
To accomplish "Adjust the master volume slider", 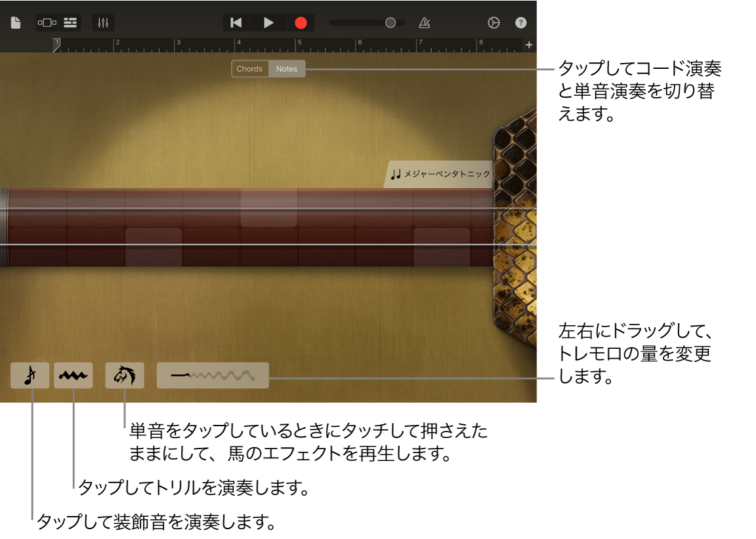I will (x=390, y=22).
